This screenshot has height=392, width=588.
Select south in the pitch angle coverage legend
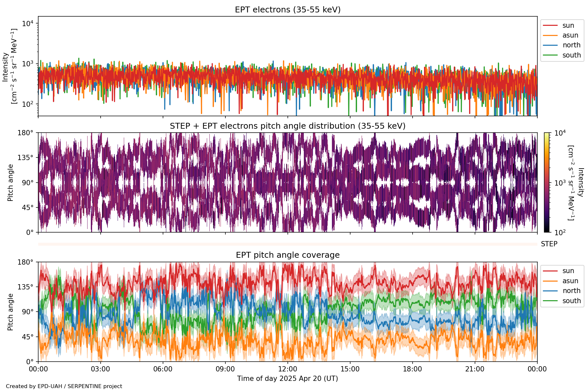571,301
